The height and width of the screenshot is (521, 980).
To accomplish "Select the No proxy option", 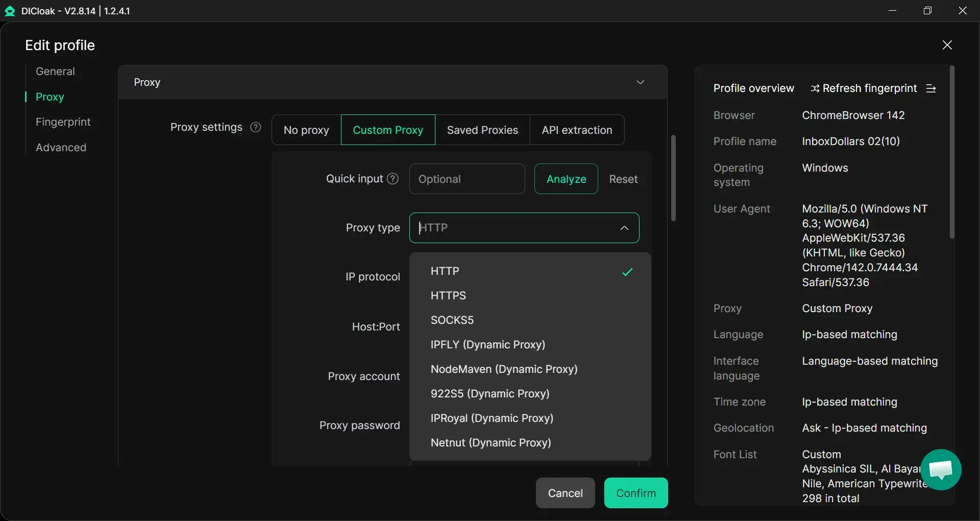I will [x=306, y=130].
